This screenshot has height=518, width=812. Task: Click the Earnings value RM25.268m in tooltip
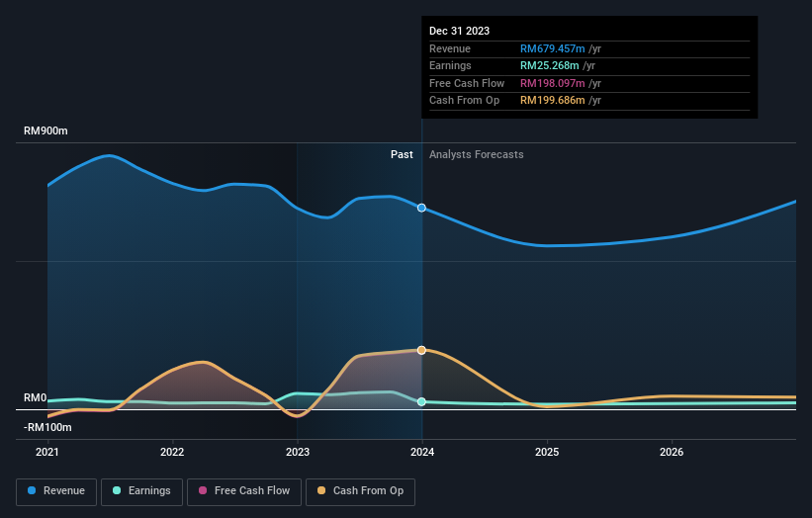coord(549,65)
